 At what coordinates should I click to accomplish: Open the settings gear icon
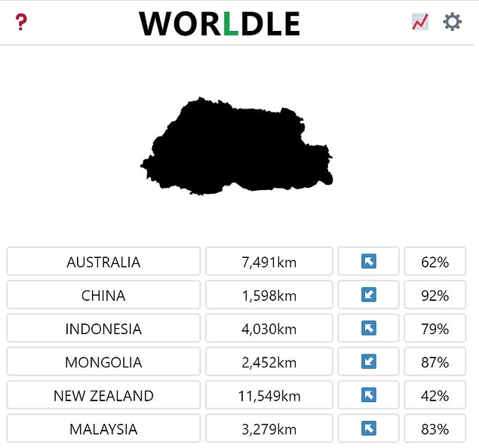452,22
